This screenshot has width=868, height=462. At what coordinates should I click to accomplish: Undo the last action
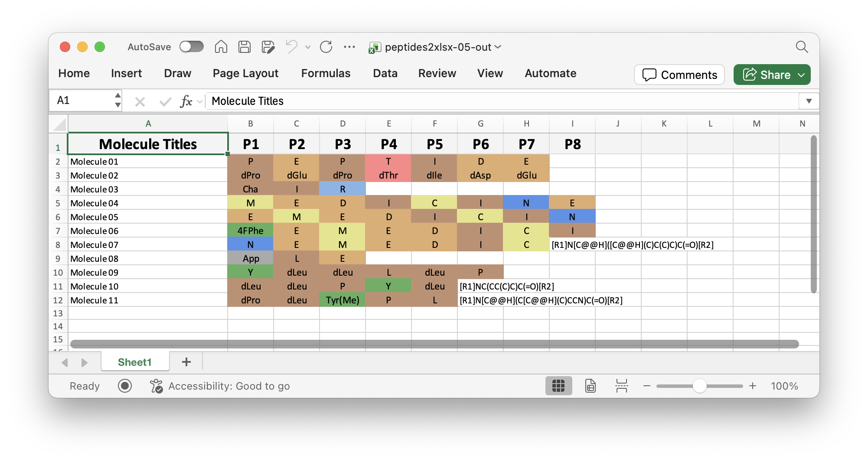pos(292,47)
